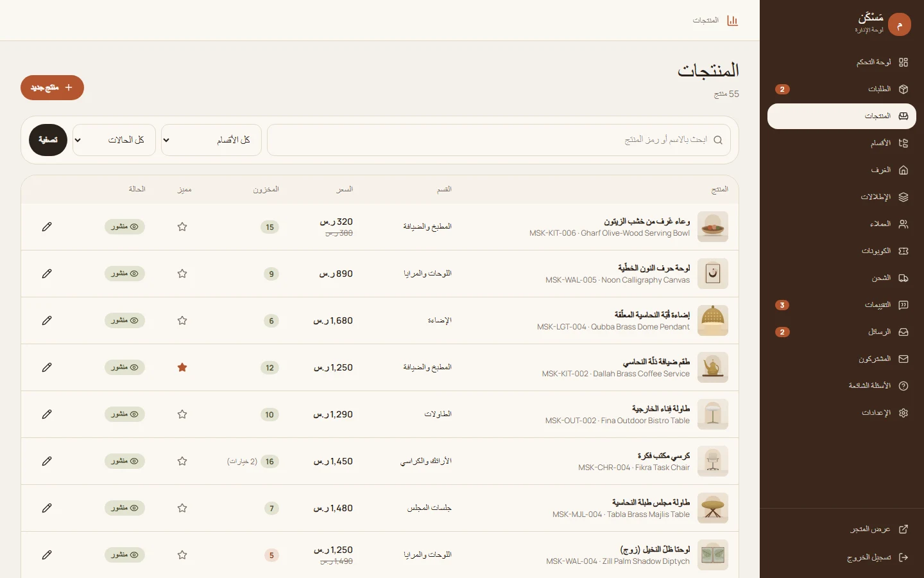Go to العملاء customers page
Image resolution: width=924 pixels, height=578 pixels.
click(x=842, y=224)
